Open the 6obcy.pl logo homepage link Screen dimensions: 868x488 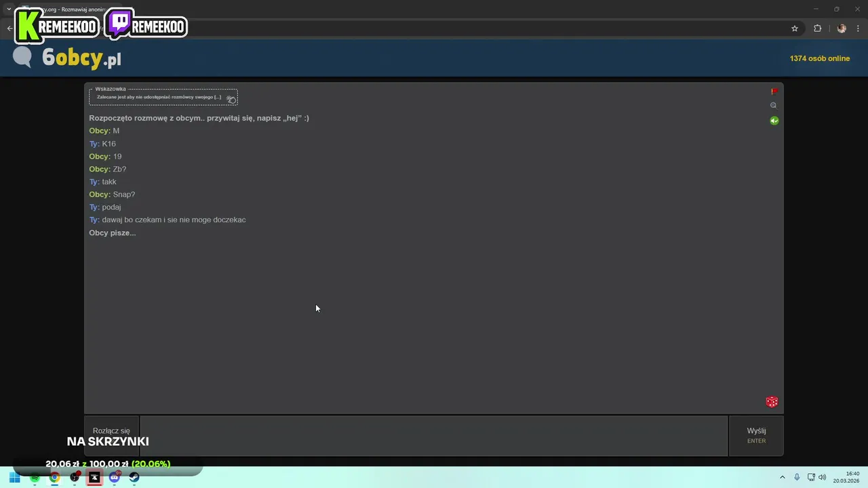[66, 58]
